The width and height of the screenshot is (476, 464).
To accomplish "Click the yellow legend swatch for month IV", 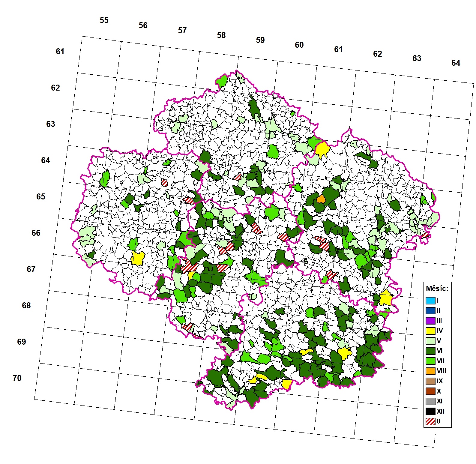I will tap(430, 331).
